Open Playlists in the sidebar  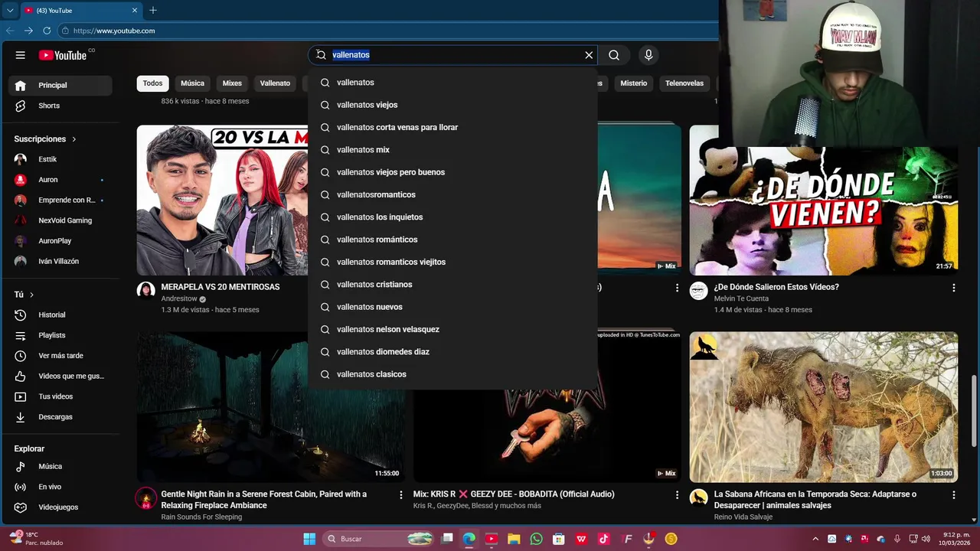[60, 335]
